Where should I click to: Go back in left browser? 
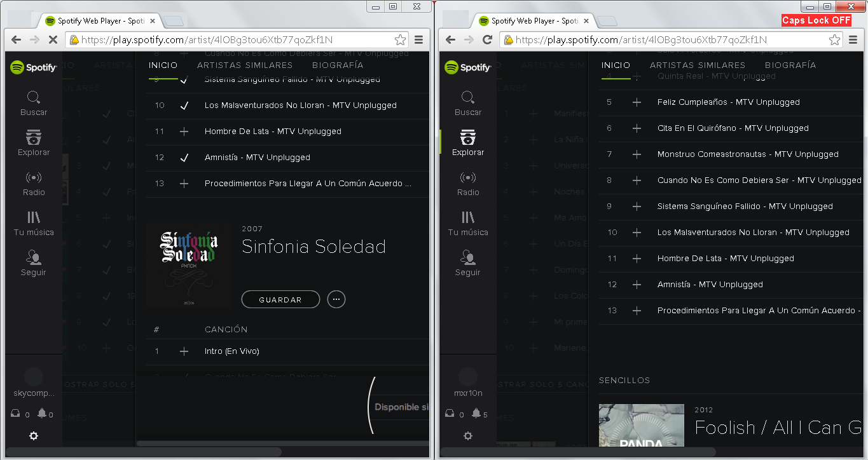(x=17, y=40)
